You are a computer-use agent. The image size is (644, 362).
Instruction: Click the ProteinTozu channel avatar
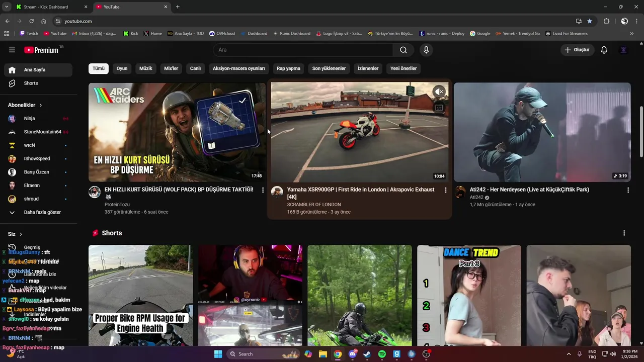95,192
